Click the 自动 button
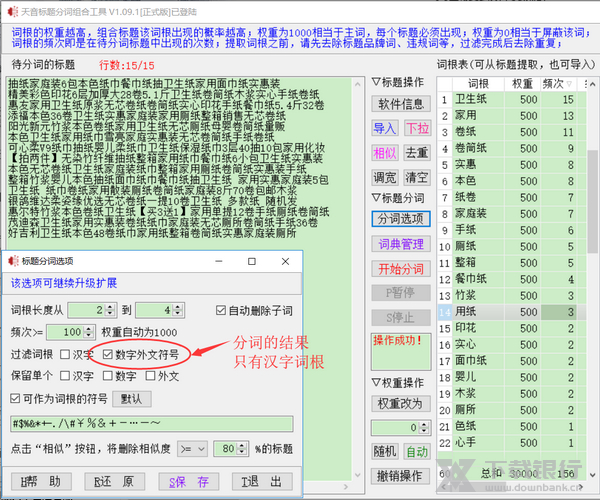Screen dimensions: 600x500 417,452
